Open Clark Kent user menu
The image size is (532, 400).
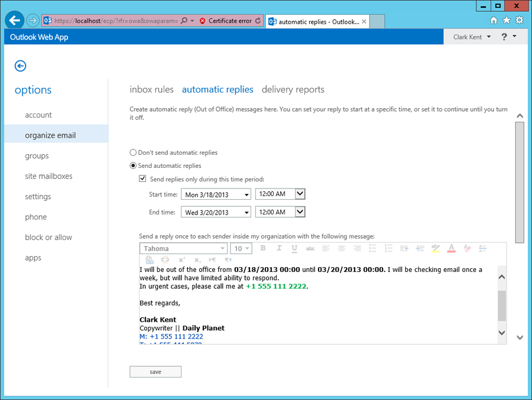(x=472, y=37)
